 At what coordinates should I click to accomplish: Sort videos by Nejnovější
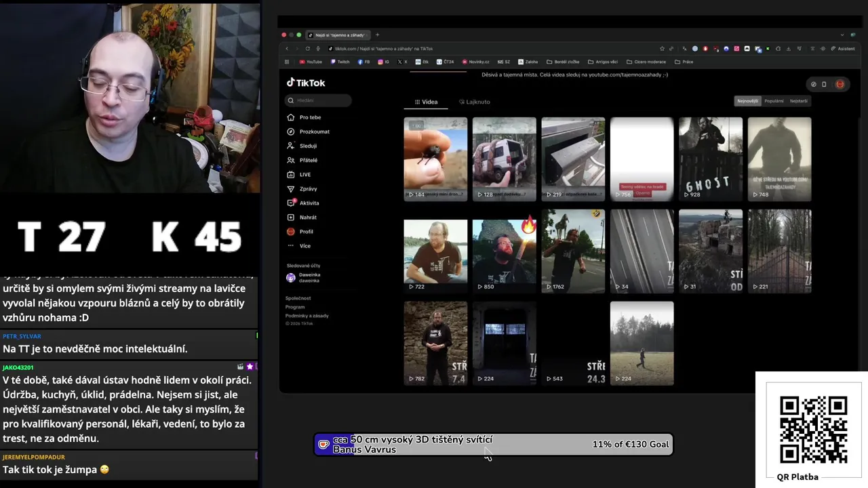coord(748,101)
